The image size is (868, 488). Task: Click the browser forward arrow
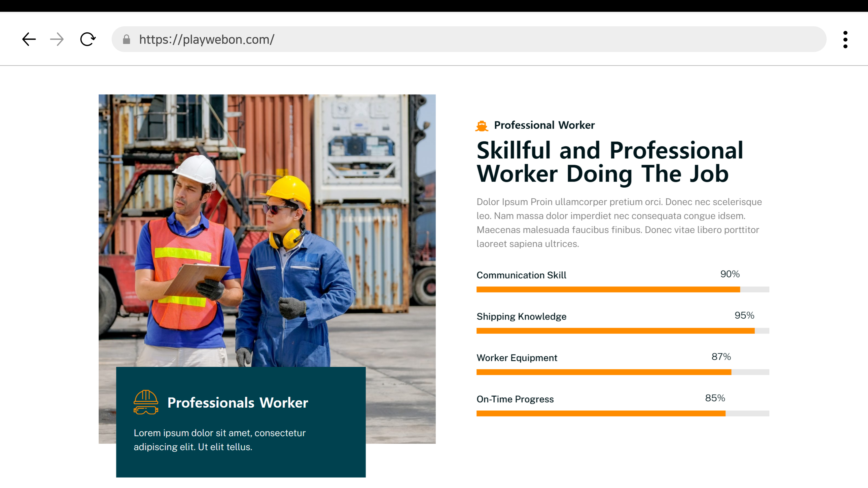57,39
